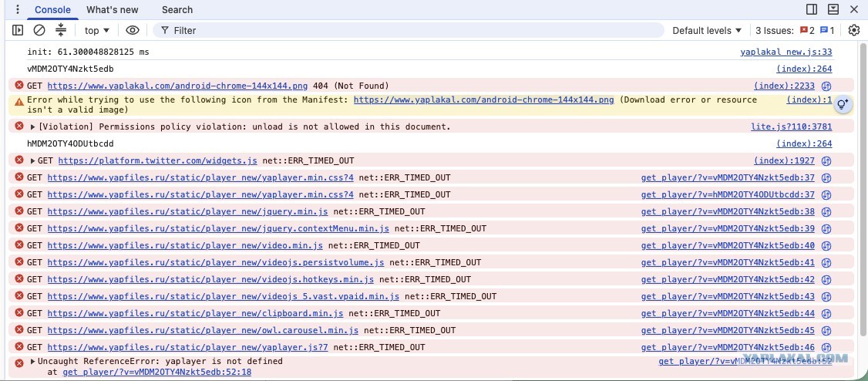Click the blue info issues count badge

[x=827, y=30]
